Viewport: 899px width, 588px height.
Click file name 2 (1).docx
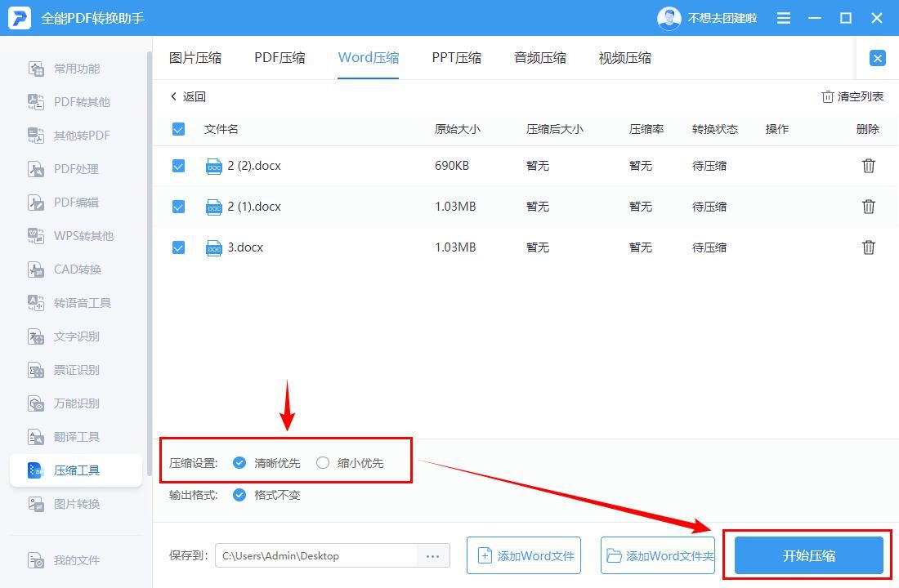[x=254, y=207]
